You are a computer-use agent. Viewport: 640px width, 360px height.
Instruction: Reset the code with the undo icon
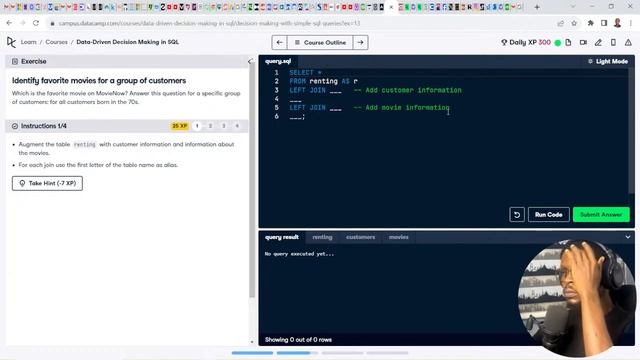point(517,215)
